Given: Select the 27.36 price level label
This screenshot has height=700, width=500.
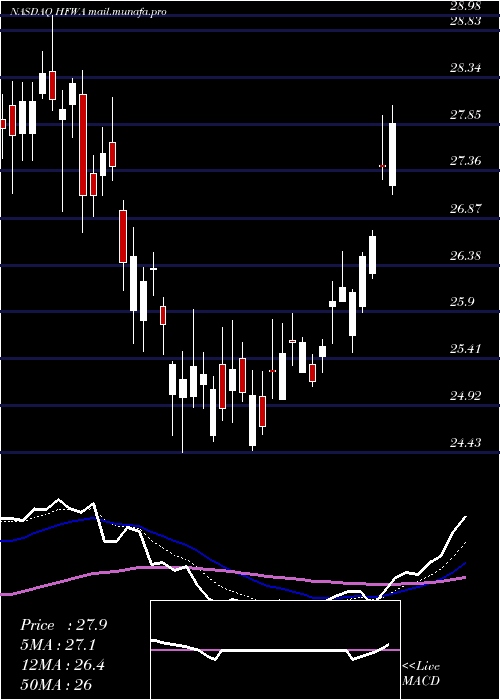Looking at the screenshot, I should [465, 161].
